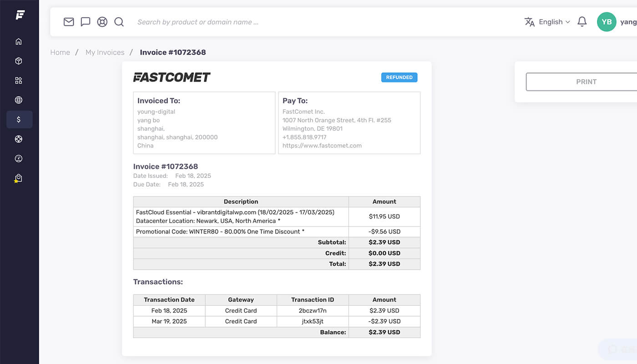Click the Transaction ID column header

pyautogui.click(x=313, y=300)
